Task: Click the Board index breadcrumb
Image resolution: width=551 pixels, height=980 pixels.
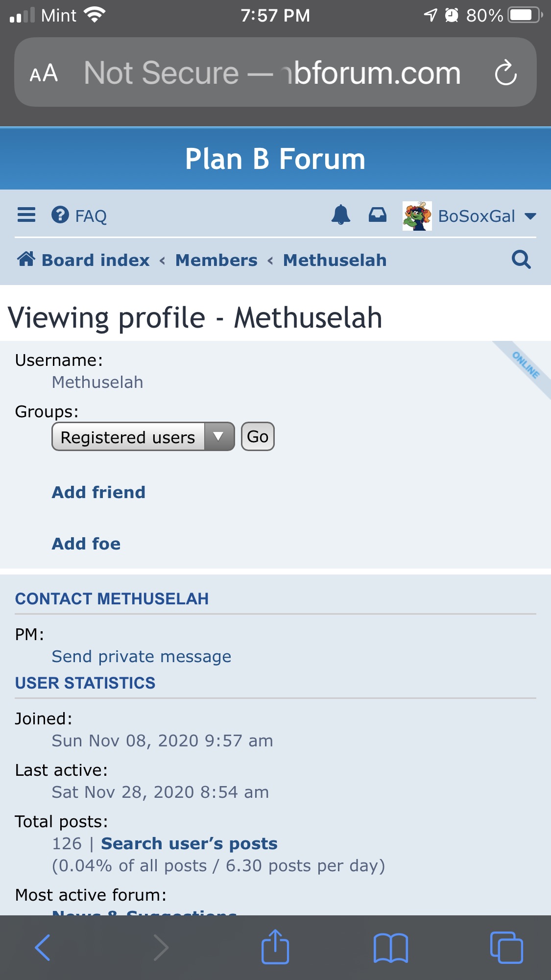Action: (95, 260)
